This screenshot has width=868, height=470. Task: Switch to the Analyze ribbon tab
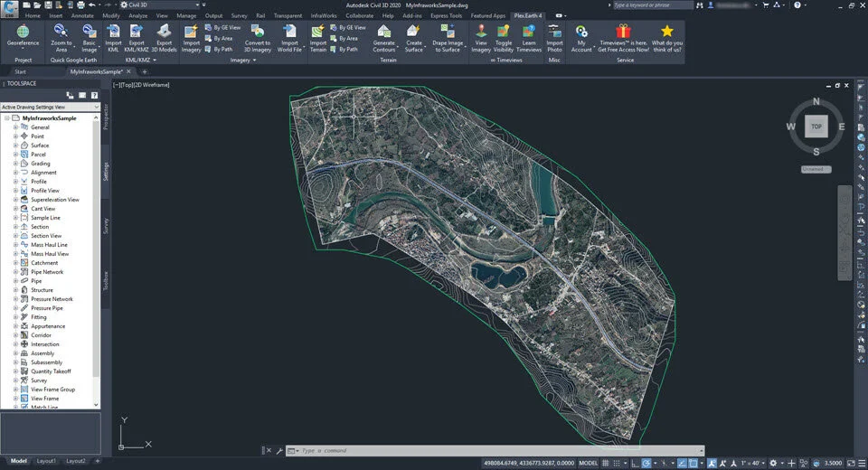[137, 15]
